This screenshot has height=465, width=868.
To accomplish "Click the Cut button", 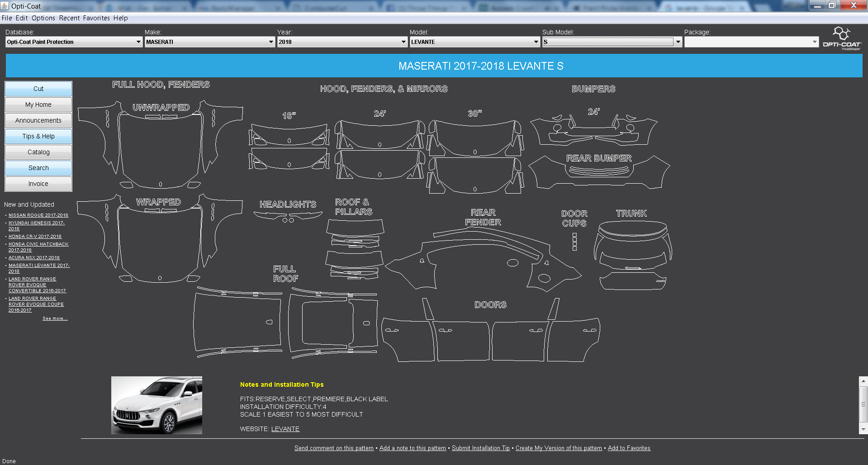I will tap(38, 89).
